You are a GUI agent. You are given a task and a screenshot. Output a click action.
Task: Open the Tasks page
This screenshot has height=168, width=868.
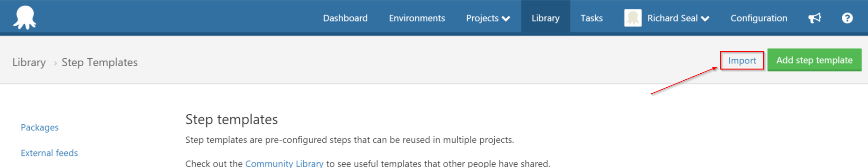click(591, 18)
